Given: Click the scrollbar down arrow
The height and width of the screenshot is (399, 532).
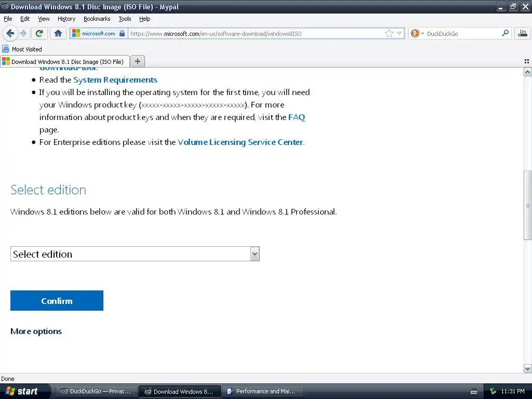Looking at the screenshot, I should pyautogui.click(x=527, y=368).
